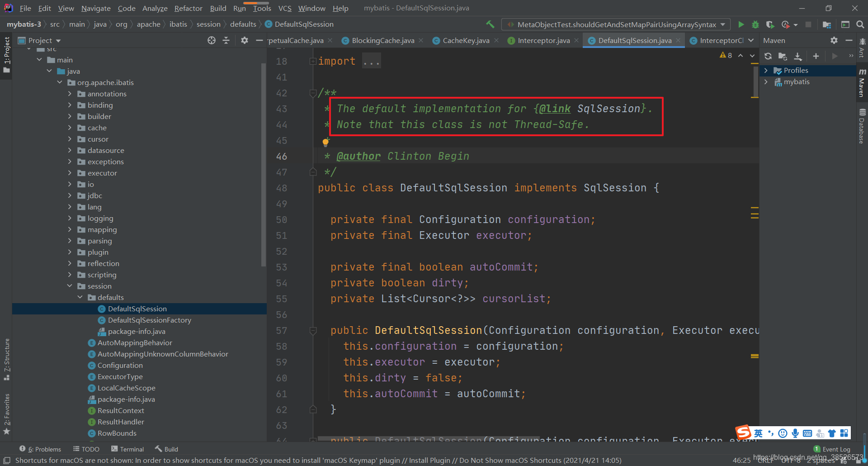This screenshot has height=466, width=868.
Task: Open Search Everywhere magnifier icon
Action: click(x=860, y=24)
